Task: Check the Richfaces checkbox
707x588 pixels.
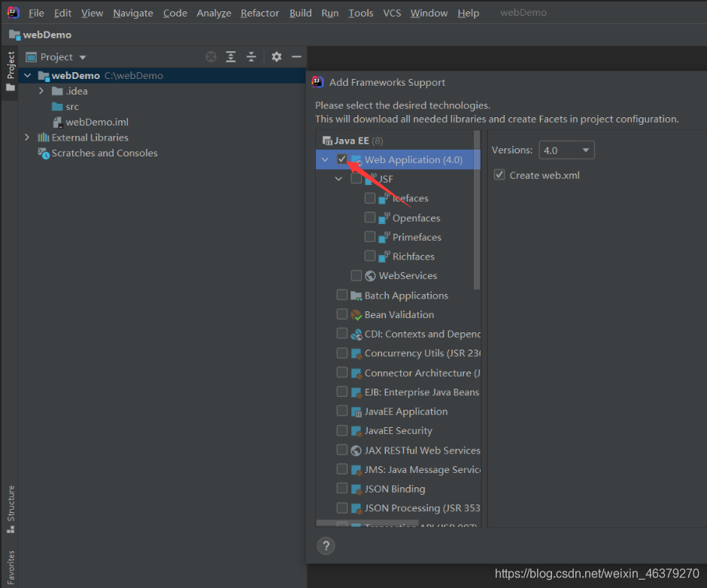Action: pyautogui.click(x=370, y=256)
